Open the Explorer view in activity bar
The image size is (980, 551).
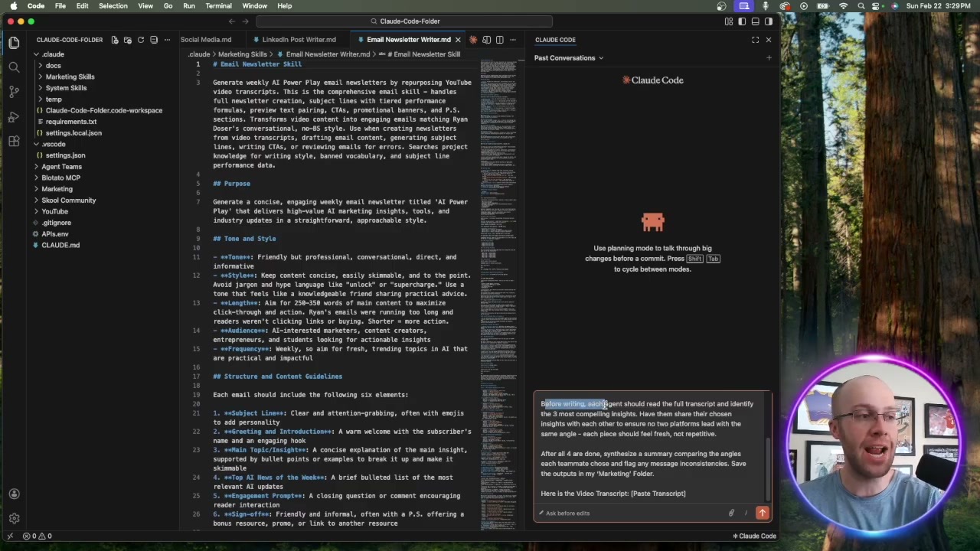[14, 43]
